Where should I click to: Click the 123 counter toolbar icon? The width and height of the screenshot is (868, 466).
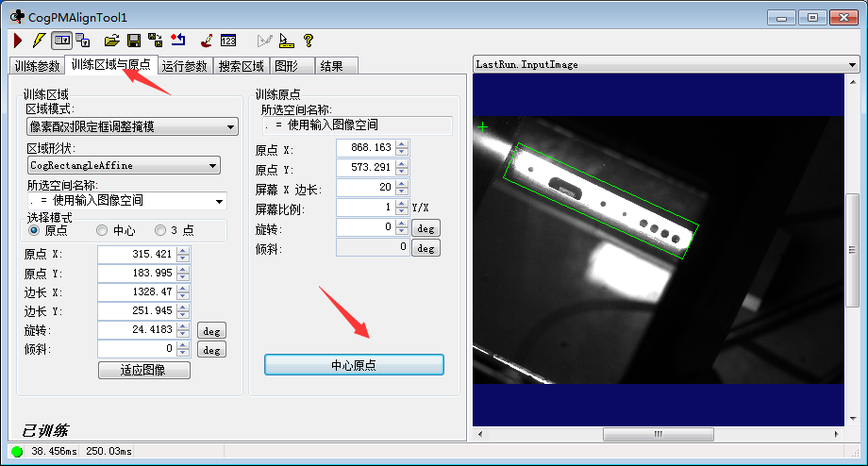pos(228,41)
